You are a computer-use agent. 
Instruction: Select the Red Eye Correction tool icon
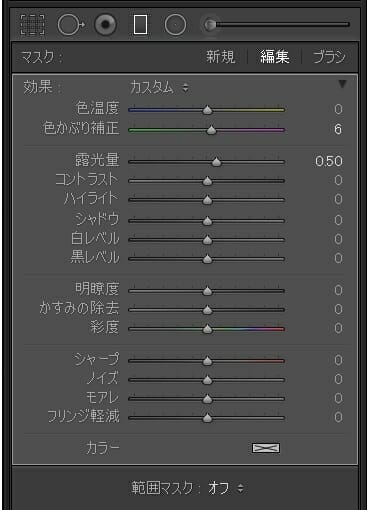105,25
